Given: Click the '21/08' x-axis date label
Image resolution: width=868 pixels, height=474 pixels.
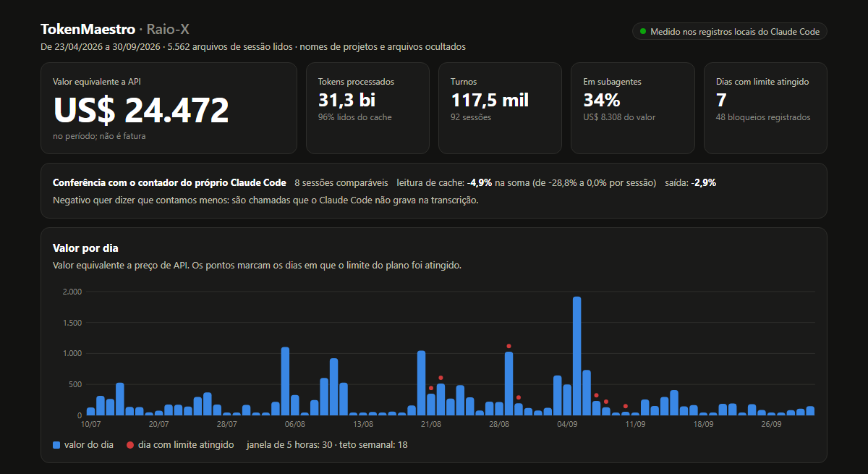Looking at the screenshot, I should (x=431, y=425).
